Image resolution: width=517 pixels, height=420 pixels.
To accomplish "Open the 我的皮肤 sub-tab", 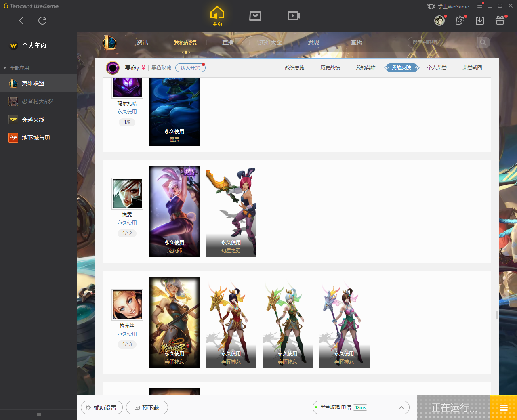I will (x=401, y=68).
